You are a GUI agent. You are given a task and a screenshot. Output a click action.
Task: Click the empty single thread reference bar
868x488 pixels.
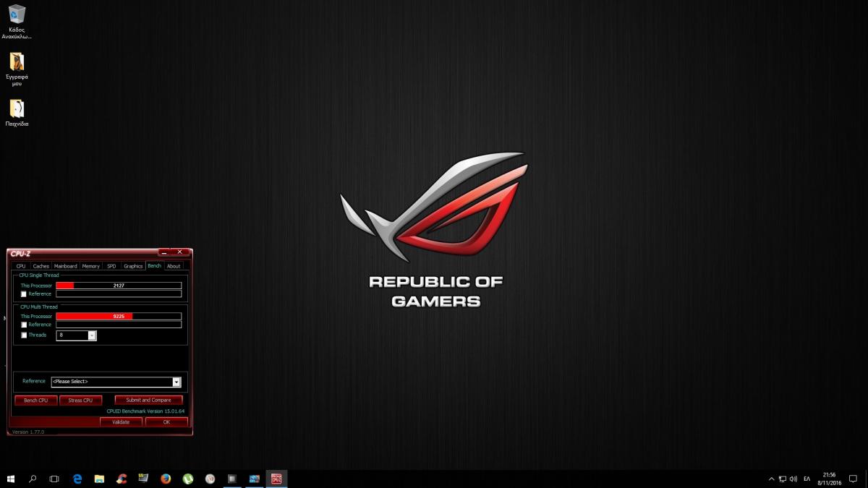[119, 294]
